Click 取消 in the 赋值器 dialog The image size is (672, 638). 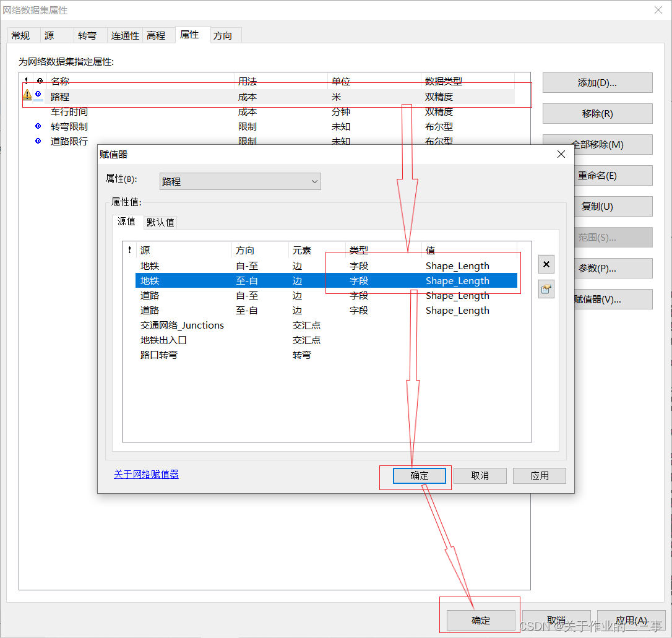(480, 476)
